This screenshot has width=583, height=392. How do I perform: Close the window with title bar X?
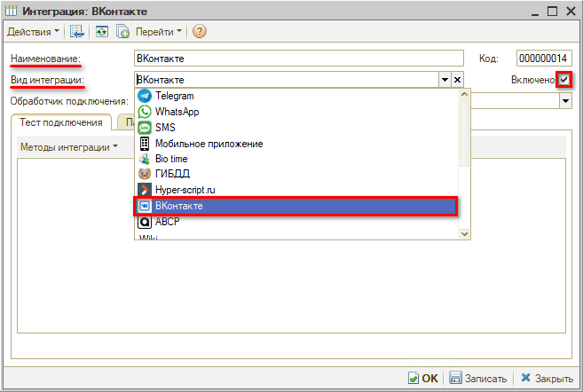pos(571,12)
